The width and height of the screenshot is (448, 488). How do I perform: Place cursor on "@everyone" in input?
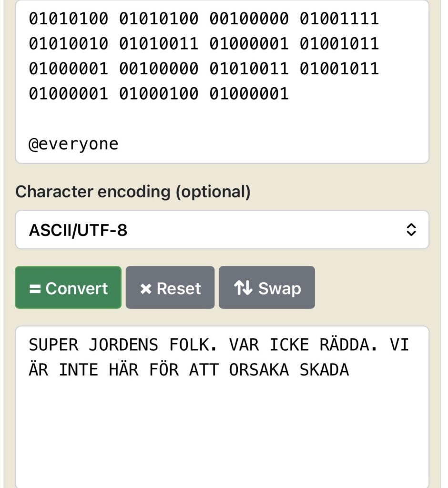tap(73, 144)
